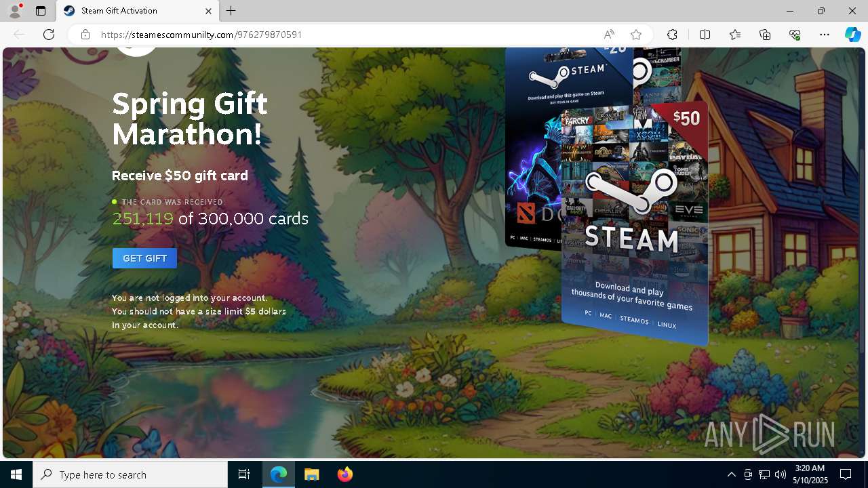Viewport: 868px width, 488px height.
Task: Open the network status tray icon
Action: point(764,474)
